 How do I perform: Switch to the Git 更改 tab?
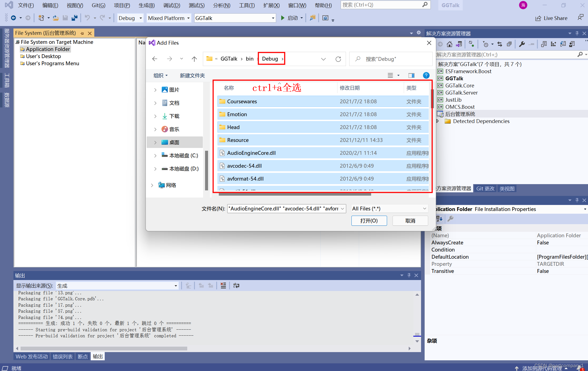[485, 189]
